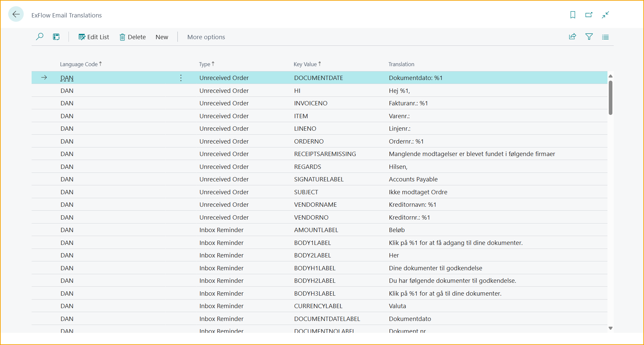Image resolution: width=644 pixels, height=345 pixels.
Task: Open the search magnifier icon
Action: (x=40, y=37)
